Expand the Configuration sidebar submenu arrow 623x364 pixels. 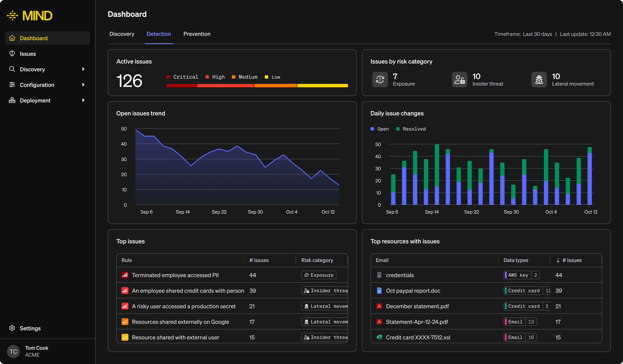click(x=83, y=85)
